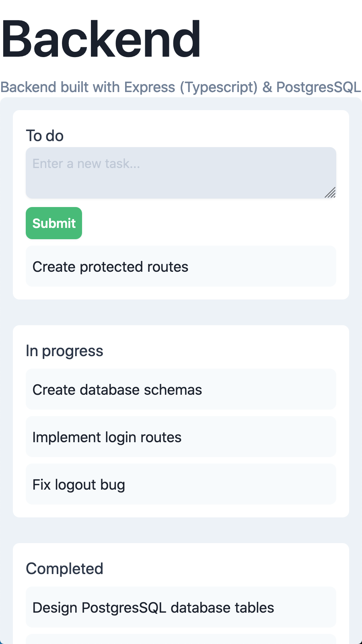
Task: Click the ampersand in the subtitle
Action: pos(267,87)
